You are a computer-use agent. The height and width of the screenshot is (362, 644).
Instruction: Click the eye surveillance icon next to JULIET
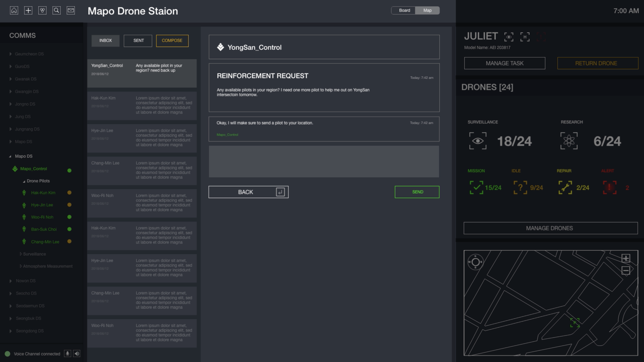tap(509, 37)
